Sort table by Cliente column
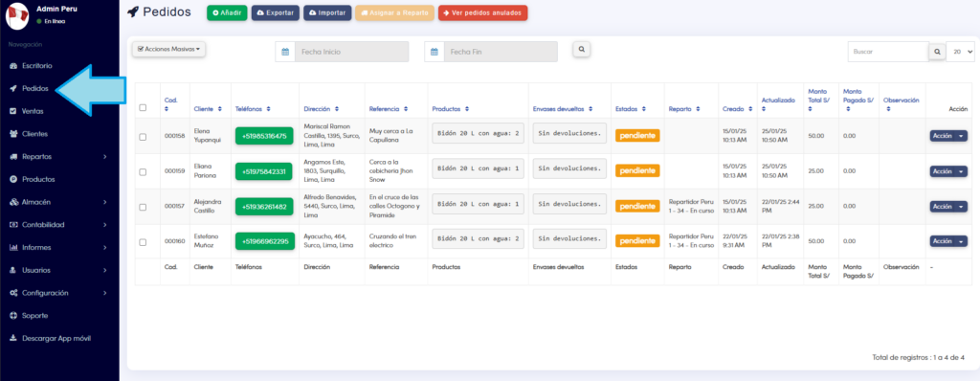 click(208, 109)
